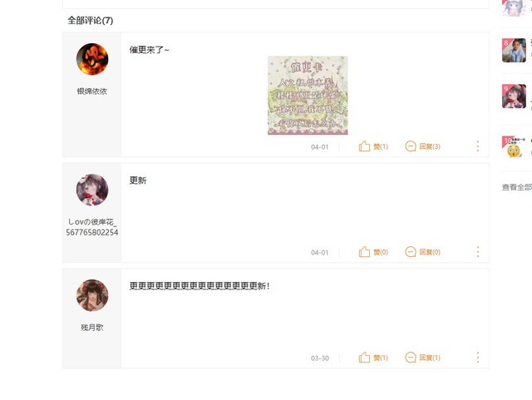This screenshot has width=532, height=400.
Task: Reply to the 更新 comment
Action: click(x=423, y=252)
